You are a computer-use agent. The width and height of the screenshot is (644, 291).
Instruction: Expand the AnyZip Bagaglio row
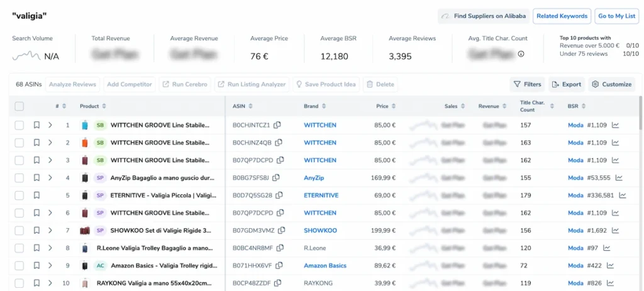[x=50, y=178]
